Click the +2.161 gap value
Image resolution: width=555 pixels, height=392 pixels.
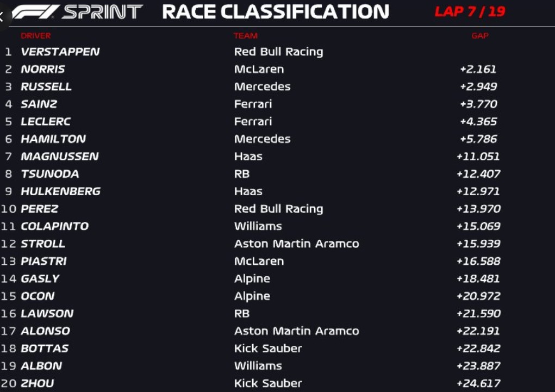point(478,69)
